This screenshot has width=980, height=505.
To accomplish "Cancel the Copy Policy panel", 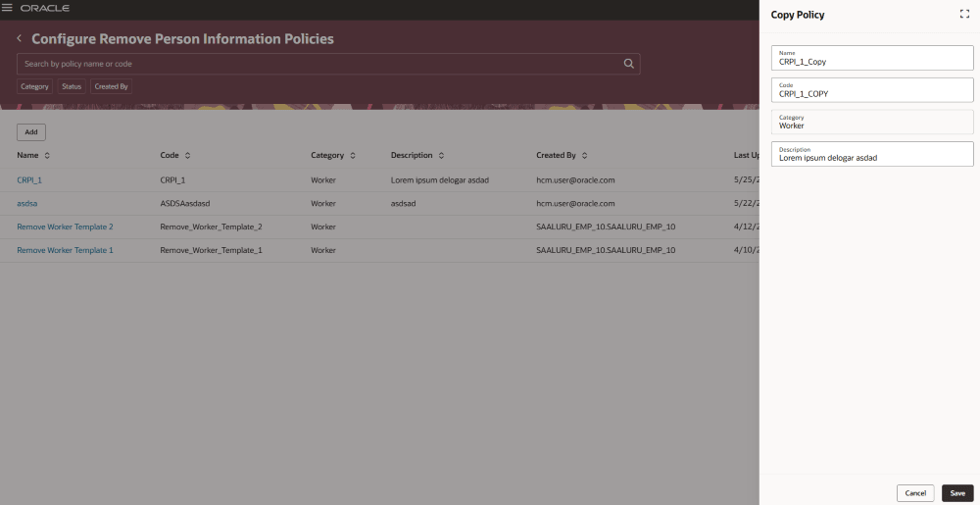I will [915, 493].
